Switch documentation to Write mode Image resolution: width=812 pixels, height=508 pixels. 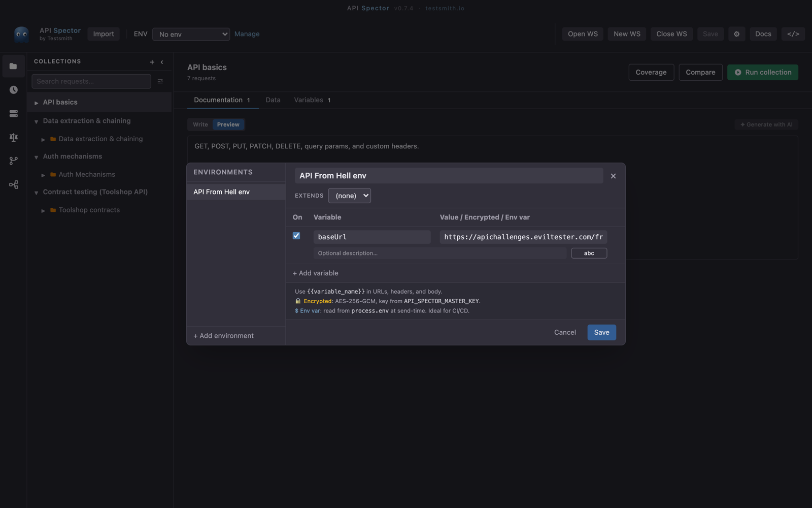coord(200,124)
